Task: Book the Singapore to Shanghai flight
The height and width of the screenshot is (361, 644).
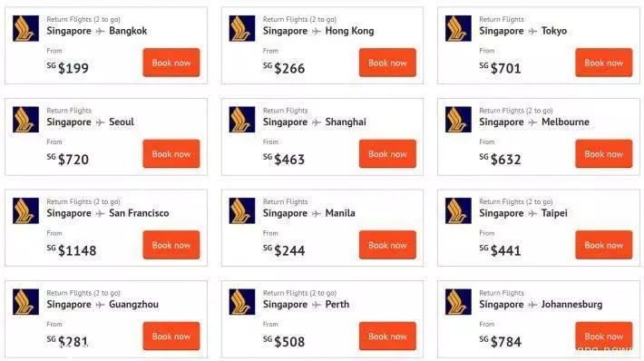Action: click(x=387, y=154)
